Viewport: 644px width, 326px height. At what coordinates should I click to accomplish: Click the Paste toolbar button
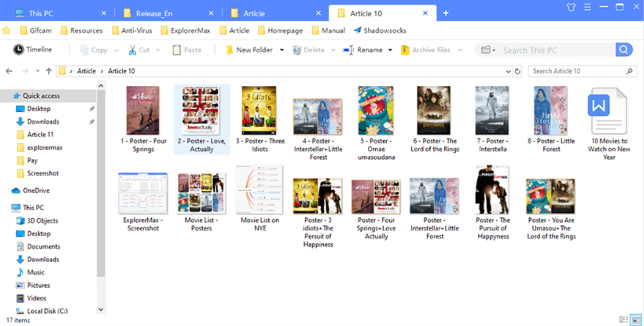(x=187, y=50)
